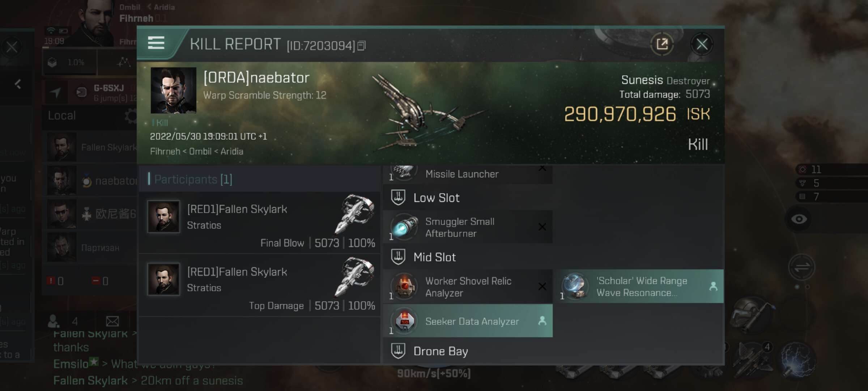Copy the kill report ID
This screenshot has height=391, width=868.
[x=362, y=46]
